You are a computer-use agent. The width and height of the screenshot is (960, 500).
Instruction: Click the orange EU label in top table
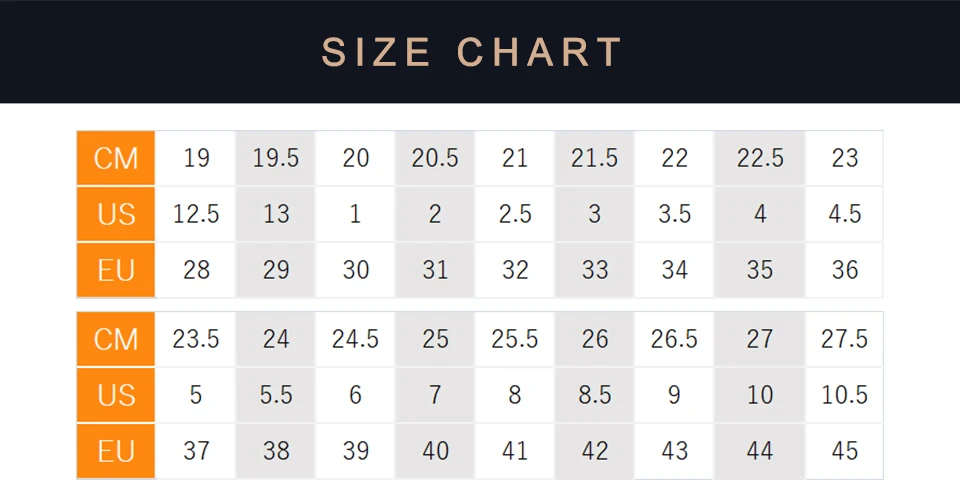[116, 270]
